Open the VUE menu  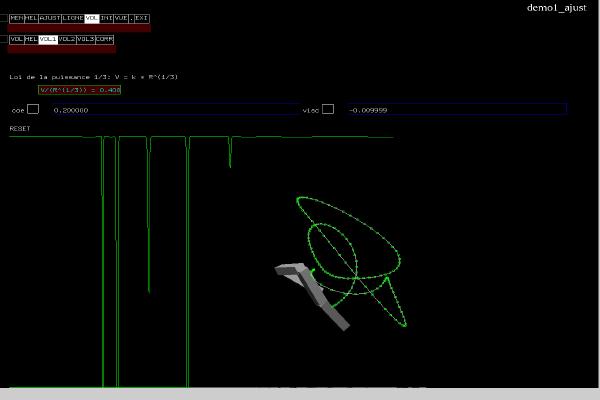(x=122, y=18)
